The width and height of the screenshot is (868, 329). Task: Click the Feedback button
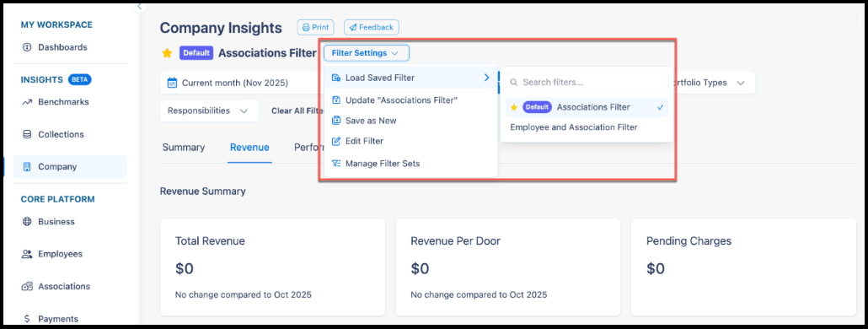point(372,27)
